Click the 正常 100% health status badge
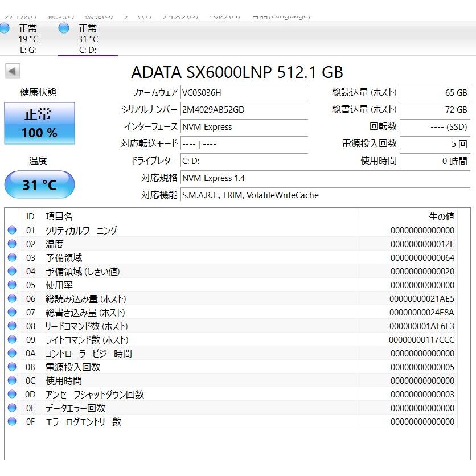 tap(39, 123)
